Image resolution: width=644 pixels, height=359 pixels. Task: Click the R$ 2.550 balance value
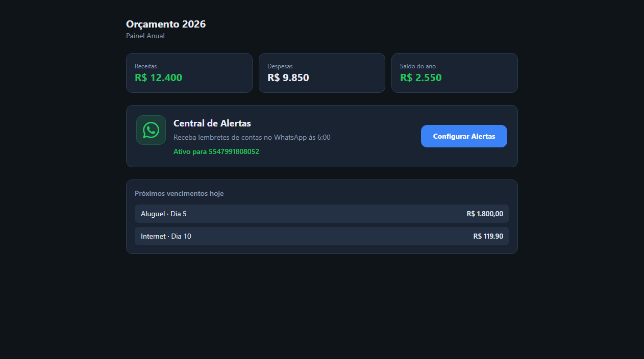coord(421,78)
